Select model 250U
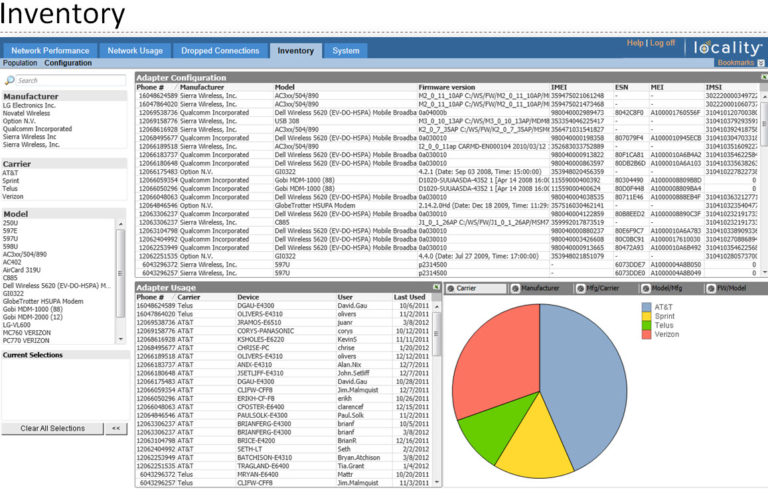 pos(10,223)
